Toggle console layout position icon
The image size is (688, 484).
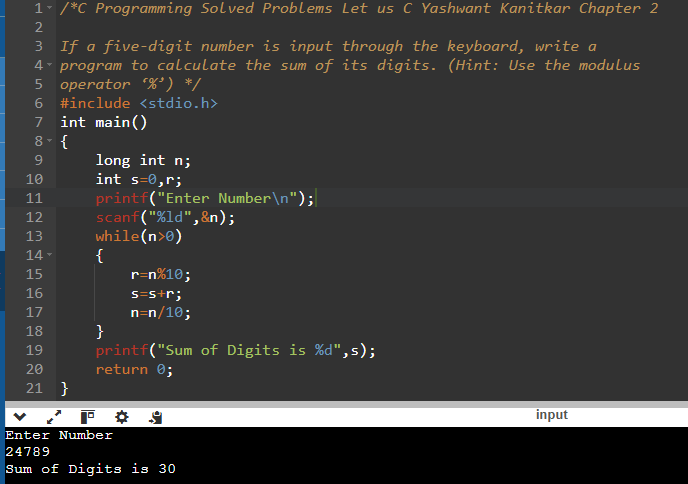88,417
